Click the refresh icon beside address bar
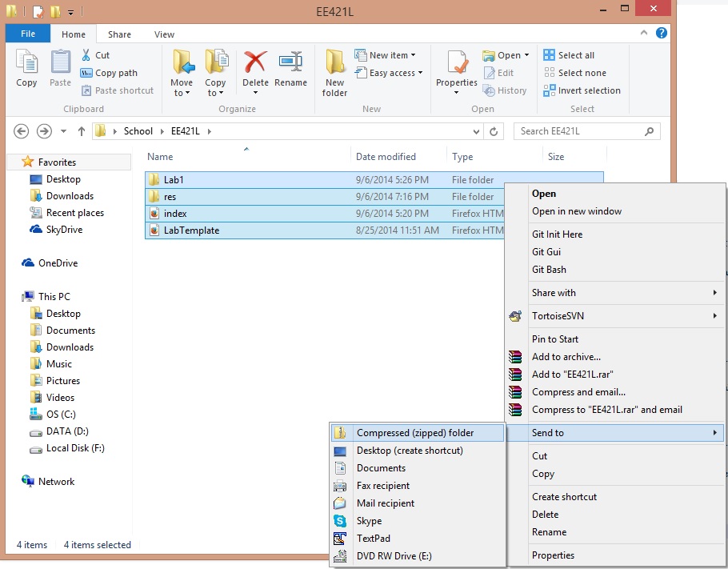Screen dimensions: 728x569 tap(494, 131)
